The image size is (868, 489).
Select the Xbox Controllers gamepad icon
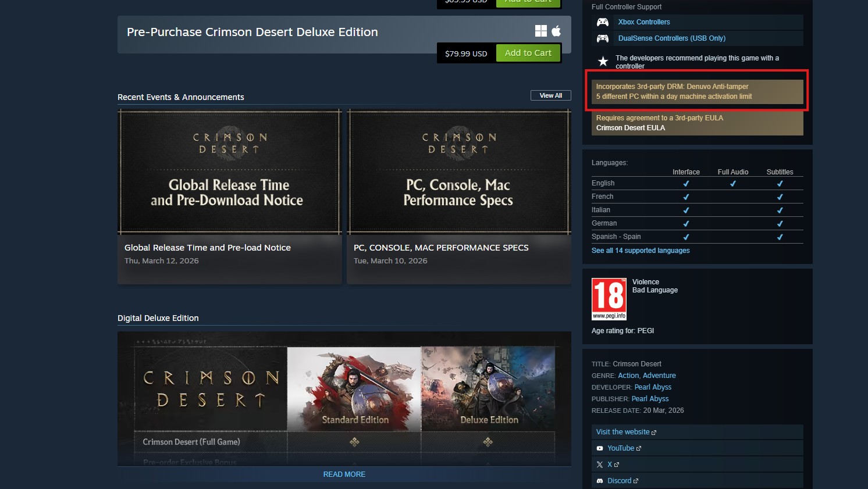[x=602, y=22]
